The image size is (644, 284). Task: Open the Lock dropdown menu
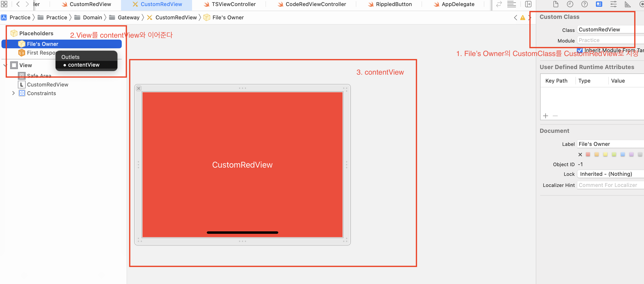pos(610,174)
